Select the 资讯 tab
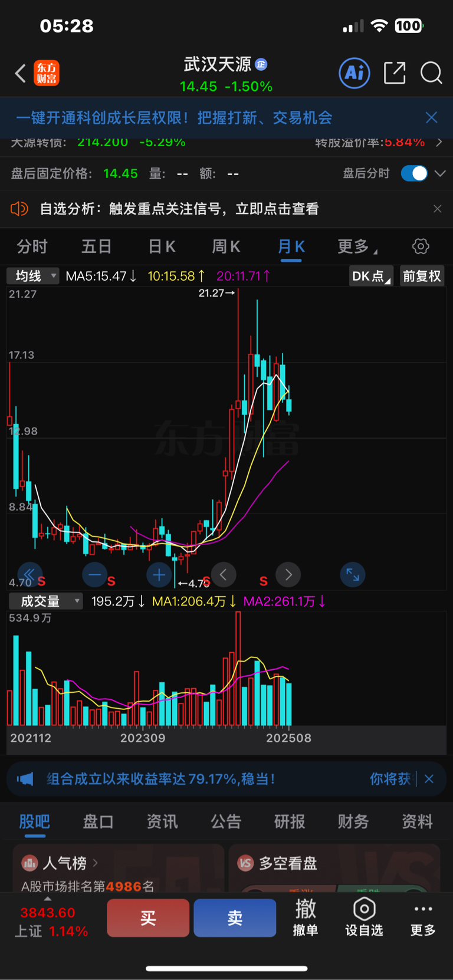453x980 pixels. click(162, 821)
